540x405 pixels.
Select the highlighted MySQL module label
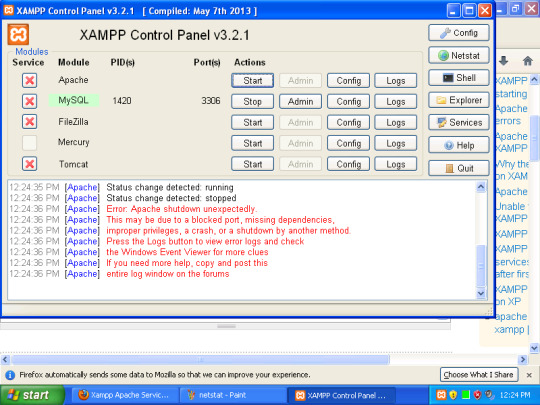coord(73,100)
